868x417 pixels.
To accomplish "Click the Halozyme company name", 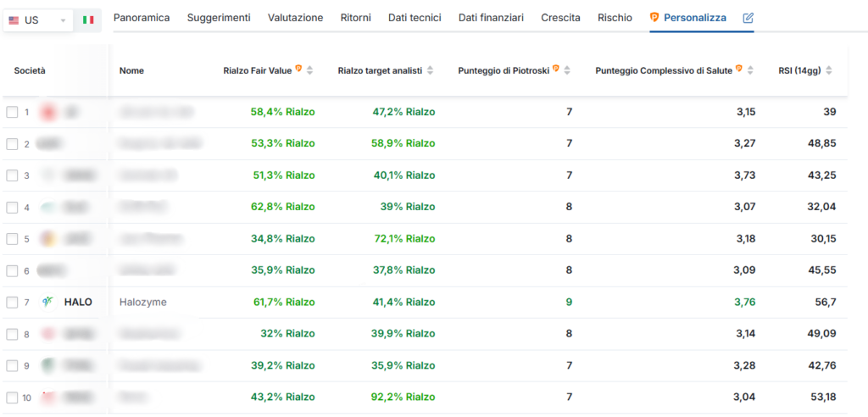I will click(x=143, y=303).
